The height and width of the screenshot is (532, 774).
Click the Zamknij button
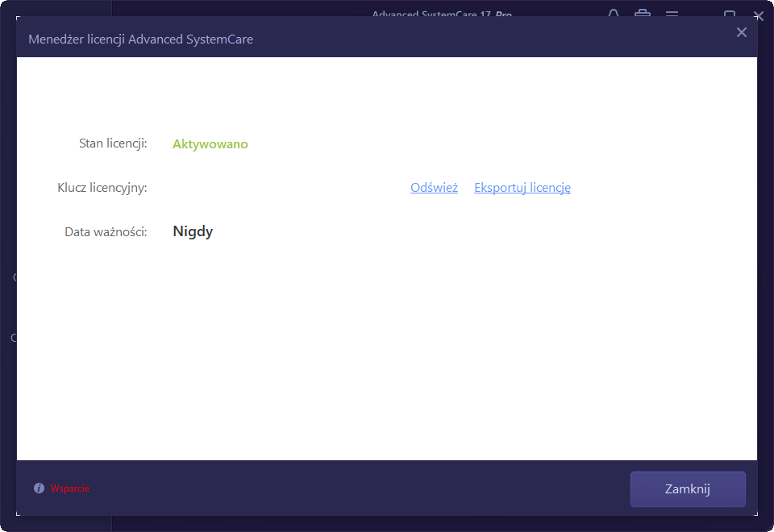(x=688, y=489)
